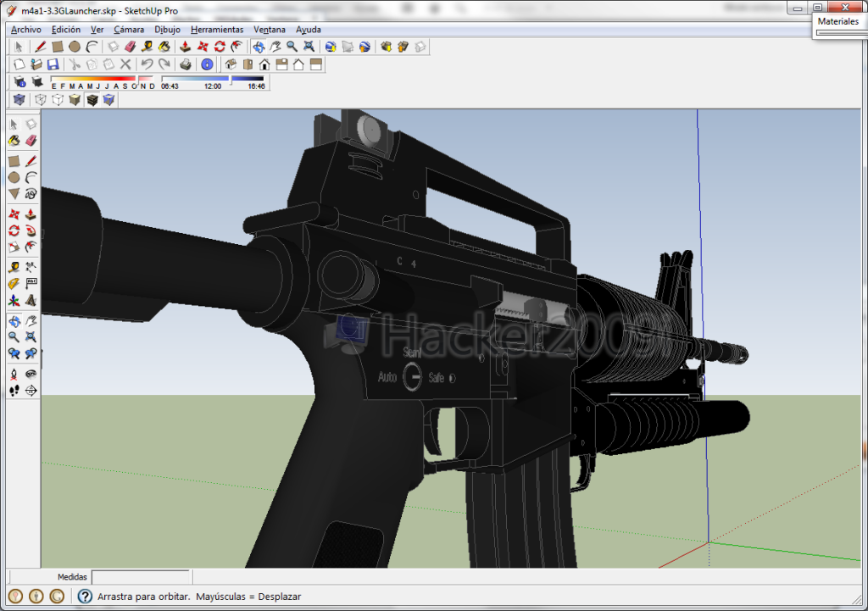The height and width of the screenshot is (611, 868).
Task: Select the Scale tool
Action: coord(14,247)
